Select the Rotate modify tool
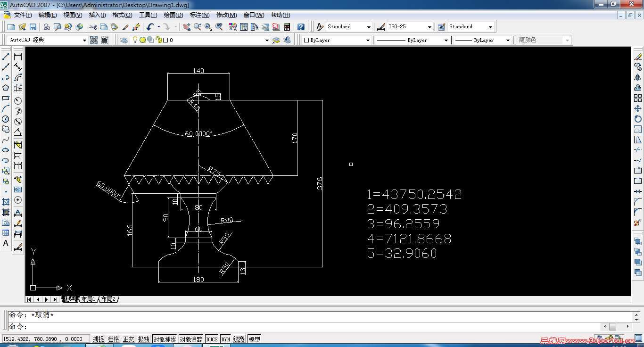 (638, 119)
